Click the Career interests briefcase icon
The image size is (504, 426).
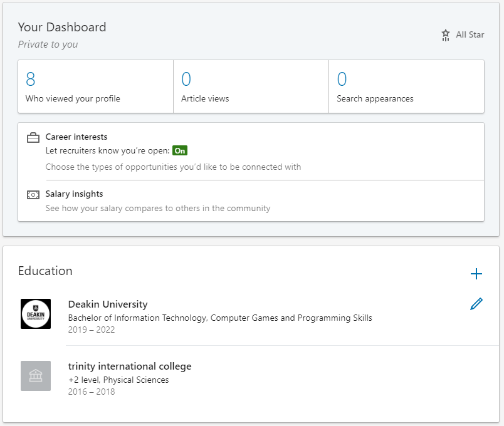(33, 138)
